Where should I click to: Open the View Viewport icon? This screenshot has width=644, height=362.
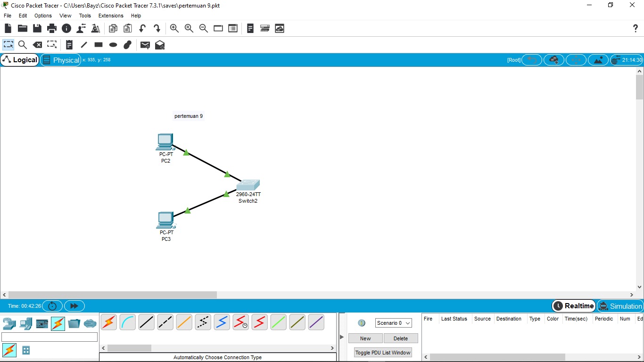coord(218,28)
